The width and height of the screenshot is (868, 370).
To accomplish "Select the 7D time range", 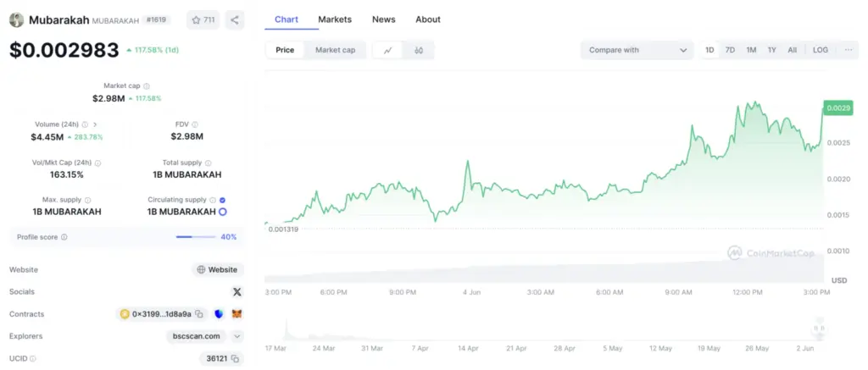I will point(730,50).
